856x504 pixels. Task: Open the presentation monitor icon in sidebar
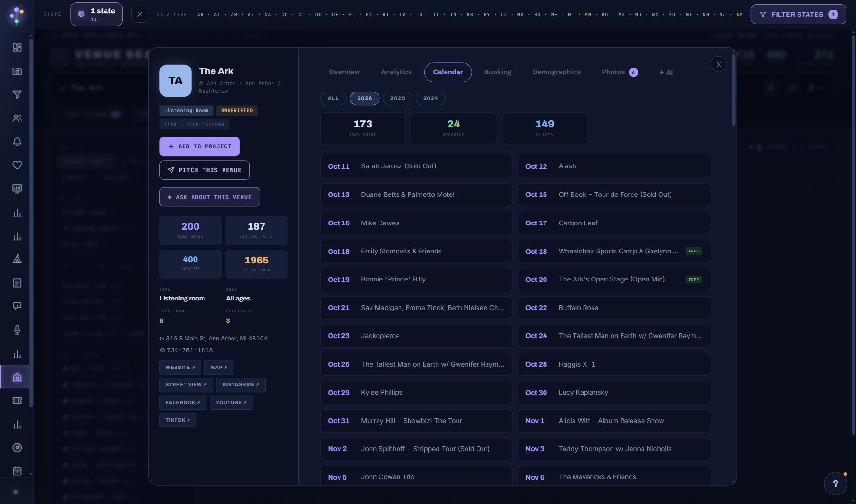tap(17, 189)
